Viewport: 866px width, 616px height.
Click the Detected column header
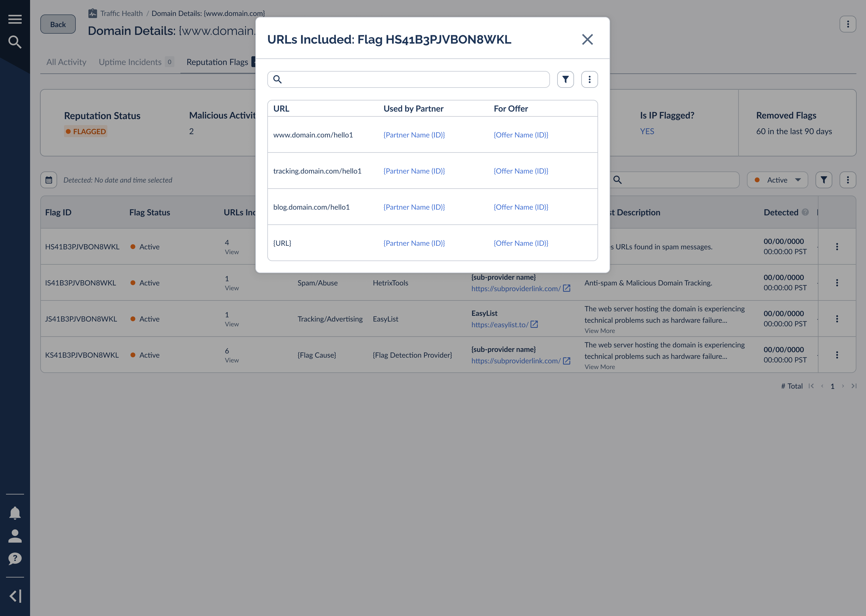[x=781, y=212]
